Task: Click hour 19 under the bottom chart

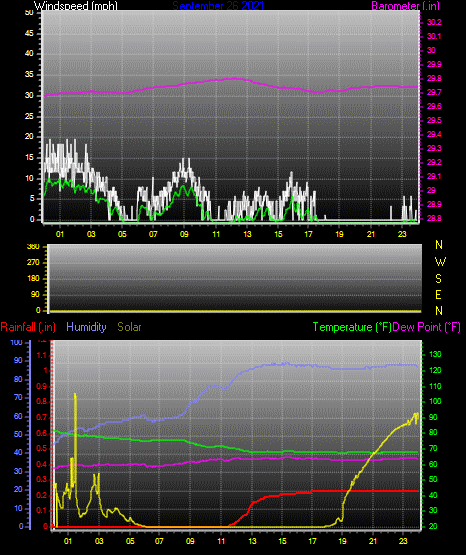Action: 342,541
